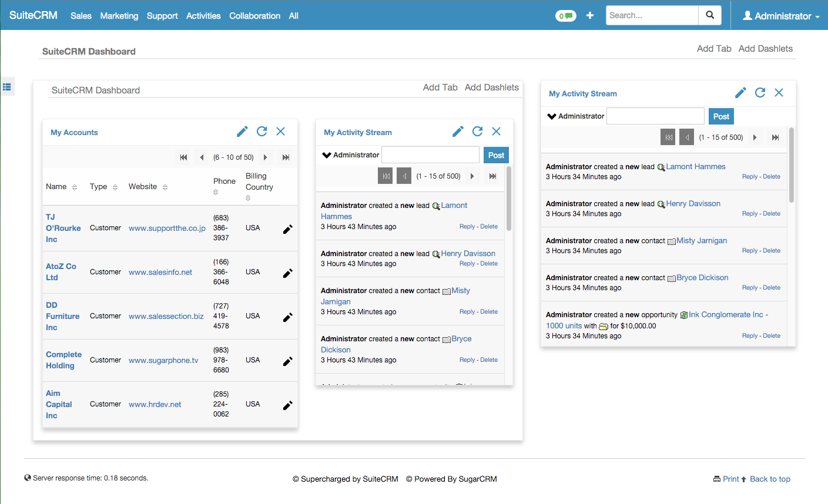
Task: Edit the My Accounts dashlet
Action: pos(242,132)
